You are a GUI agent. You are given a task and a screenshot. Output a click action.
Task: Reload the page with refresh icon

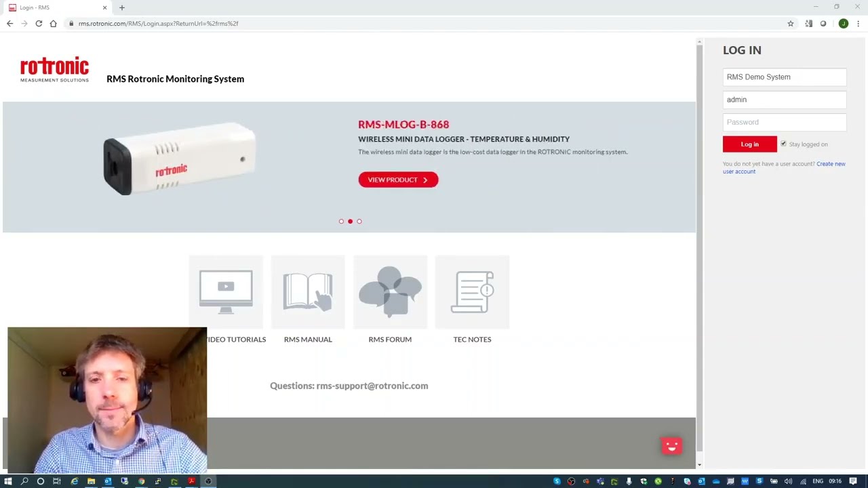39,23
